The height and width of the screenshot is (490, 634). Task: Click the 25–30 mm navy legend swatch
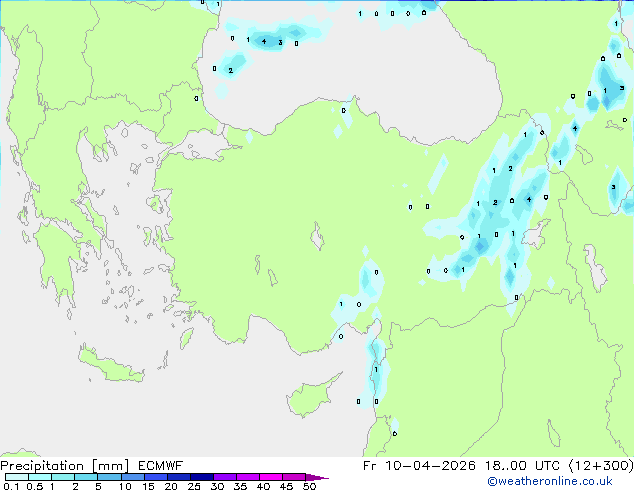point(202,477)
